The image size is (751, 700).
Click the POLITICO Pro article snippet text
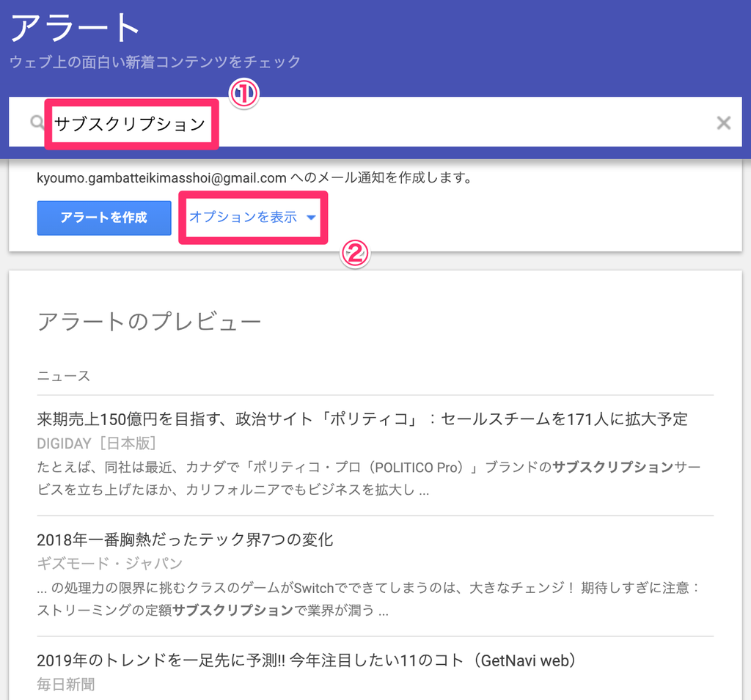[x=369, y=479]
